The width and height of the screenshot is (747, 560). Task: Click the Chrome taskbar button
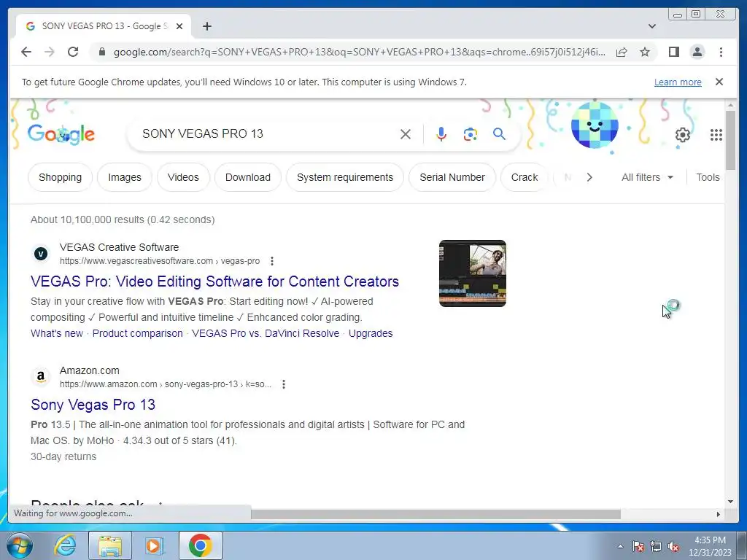[200, 545]
